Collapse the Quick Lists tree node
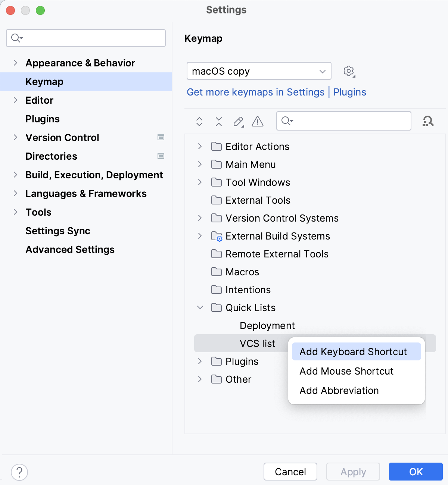Viewport: 448px width, 485px height. click(200, 307)
